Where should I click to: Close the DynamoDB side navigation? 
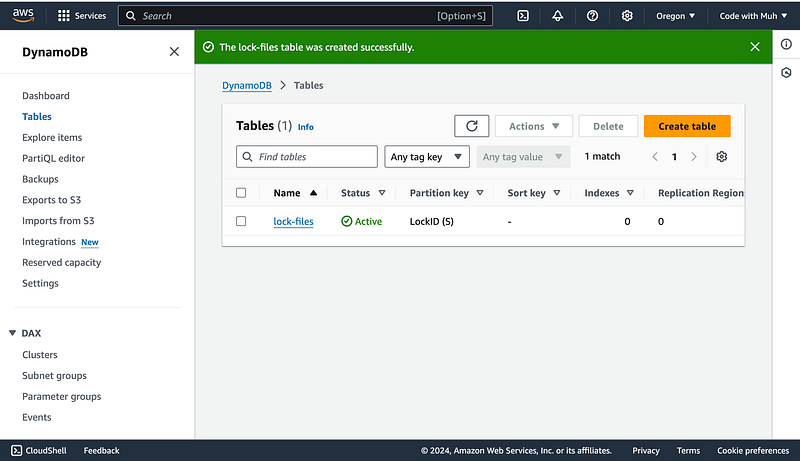point(174,52)
